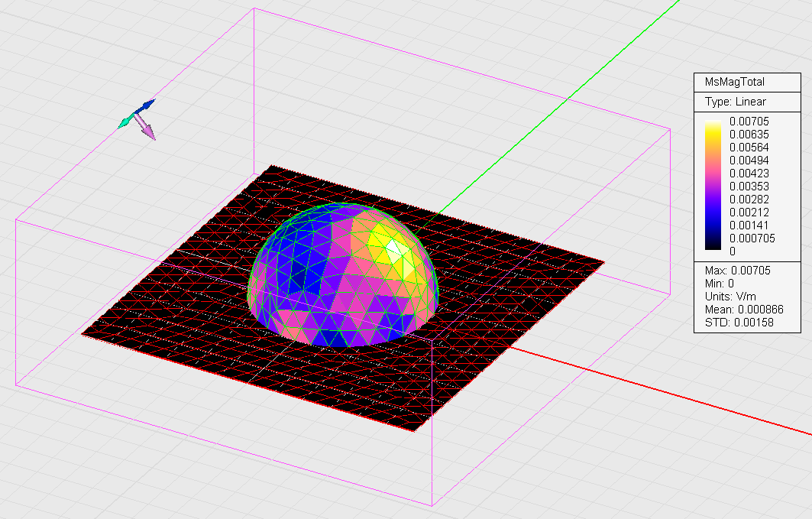
Task: Click the magenta bounding box top corner
Action: (x=254, y=8)
